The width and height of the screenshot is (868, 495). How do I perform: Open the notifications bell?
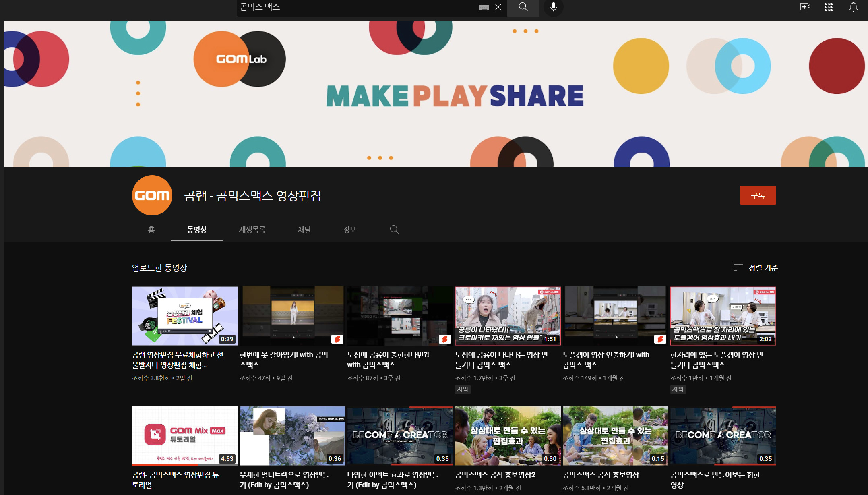[x=853, y=7]
